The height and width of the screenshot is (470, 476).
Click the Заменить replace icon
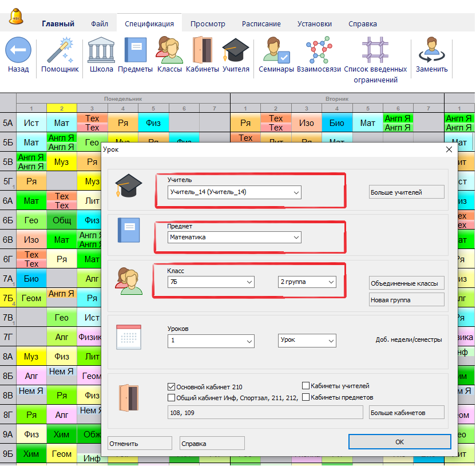(x=431, y=50)
